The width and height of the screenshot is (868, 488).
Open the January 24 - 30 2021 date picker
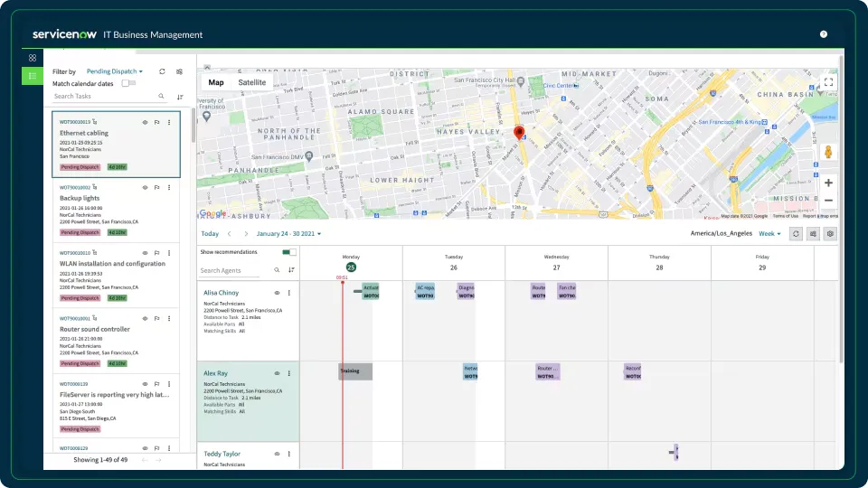click(286, 234)
